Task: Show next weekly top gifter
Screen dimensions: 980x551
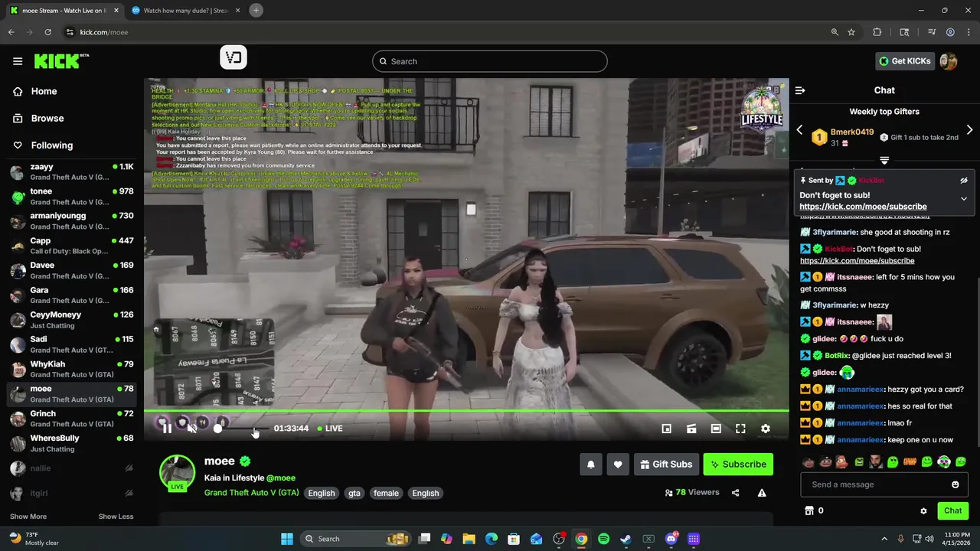Action: (x=969, y=130)
